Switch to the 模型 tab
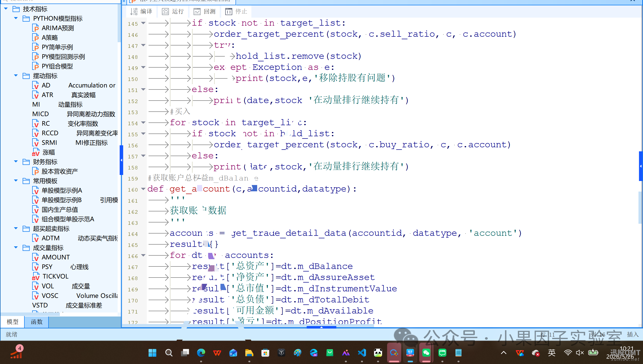Screen dimensions: 643x364 13,322
